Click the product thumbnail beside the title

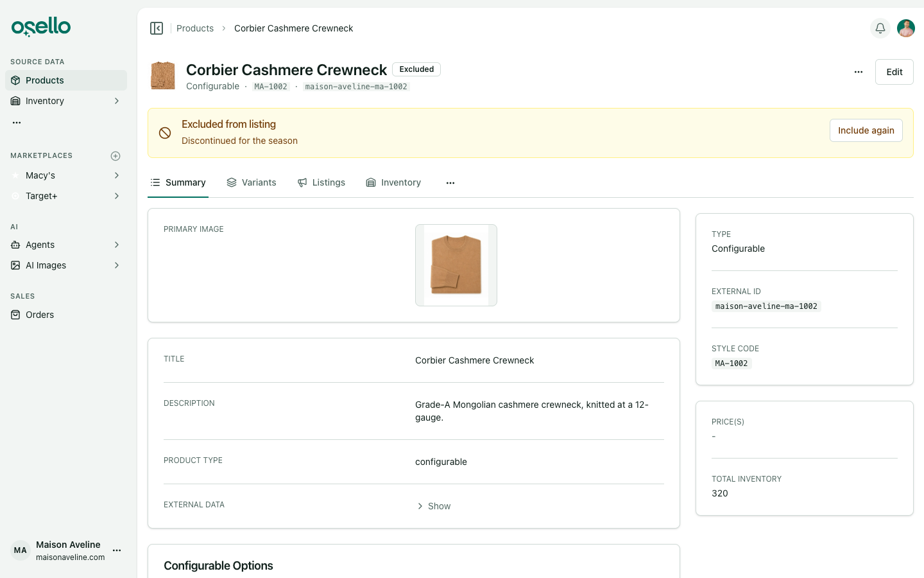163,76
